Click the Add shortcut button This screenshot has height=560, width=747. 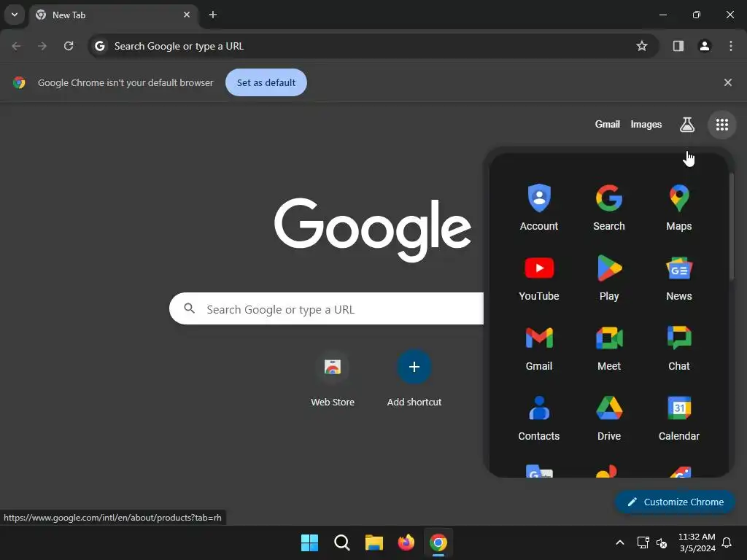coord(414,378)
